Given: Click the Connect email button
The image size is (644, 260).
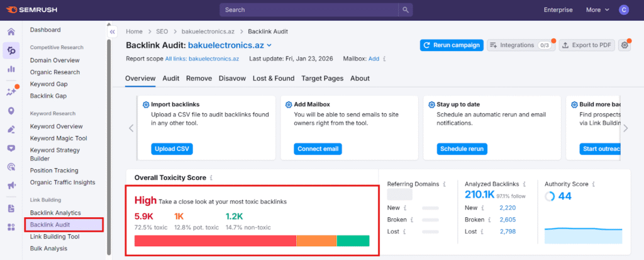Looking at the screenshot, I should click(x=318, y=149).
